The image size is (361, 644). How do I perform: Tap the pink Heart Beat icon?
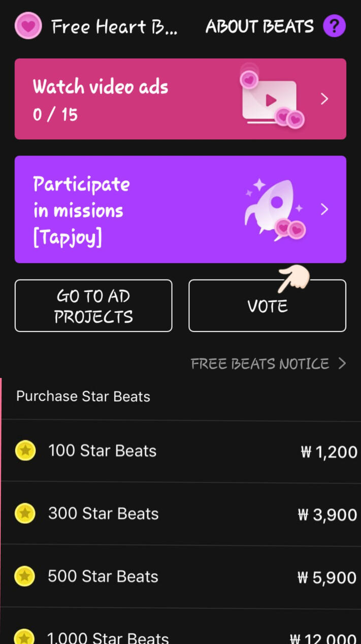[x=28, y=26]
